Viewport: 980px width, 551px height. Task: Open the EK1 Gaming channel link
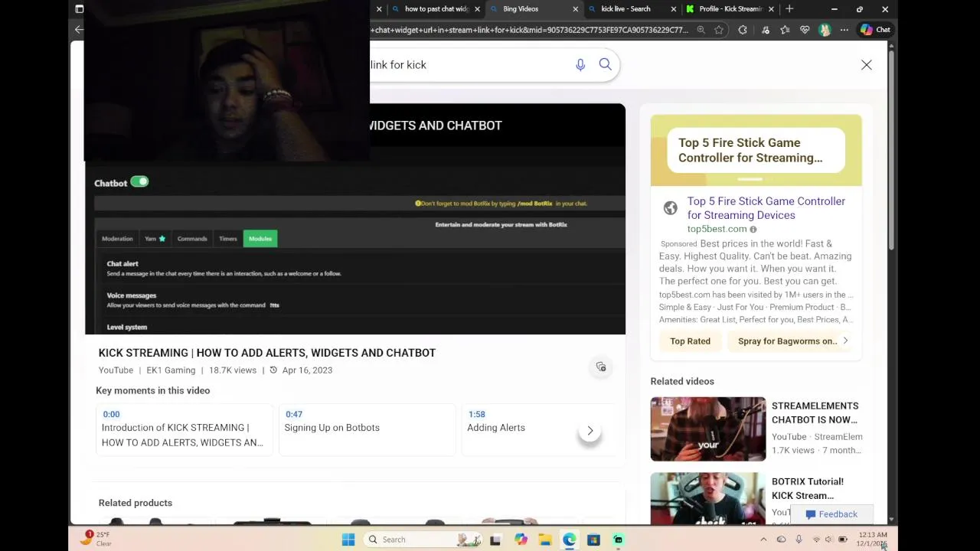(171, 370)
